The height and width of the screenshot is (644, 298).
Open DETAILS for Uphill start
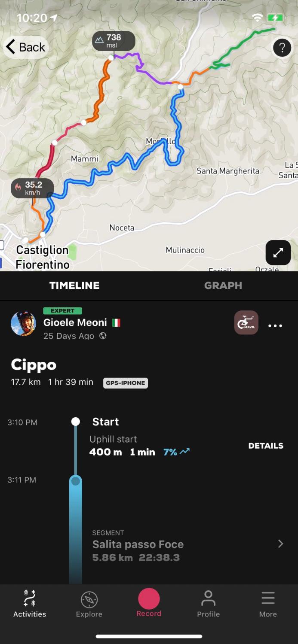coord(266,446)
